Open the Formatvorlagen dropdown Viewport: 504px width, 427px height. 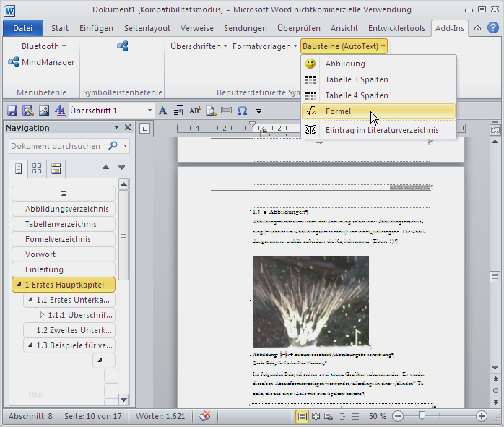tap(265, 46)
